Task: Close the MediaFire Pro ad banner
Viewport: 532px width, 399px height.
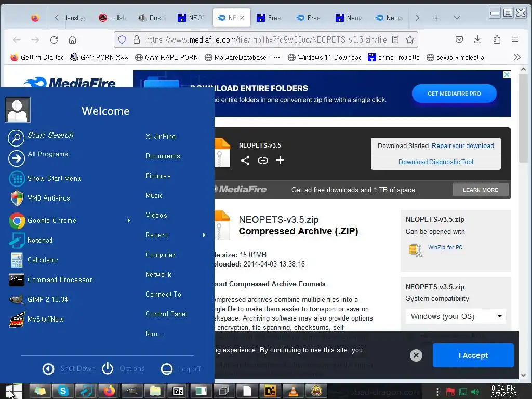Action: (507, 75)
